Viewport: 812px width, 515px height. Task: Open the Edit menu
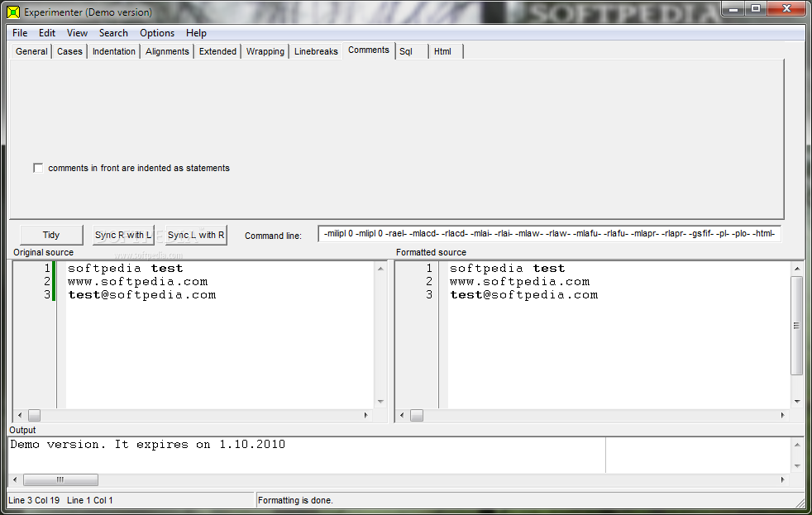[46, 32]
